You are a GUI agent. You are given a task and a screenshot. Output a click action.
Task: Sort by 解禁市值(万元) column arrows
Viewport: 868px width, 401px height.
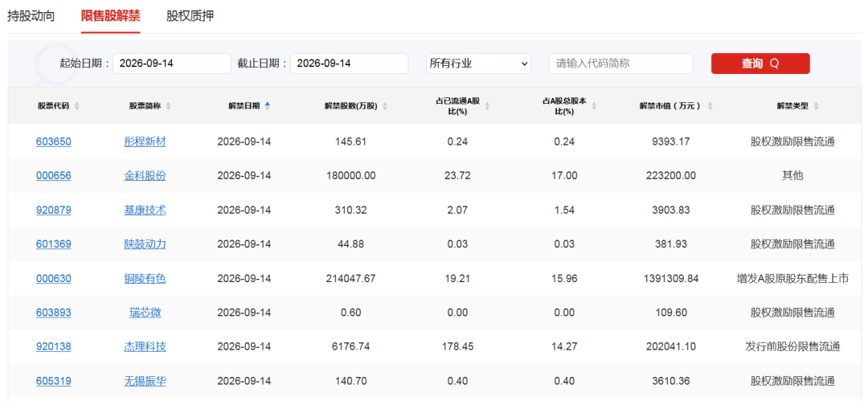[x=710, y=106]
